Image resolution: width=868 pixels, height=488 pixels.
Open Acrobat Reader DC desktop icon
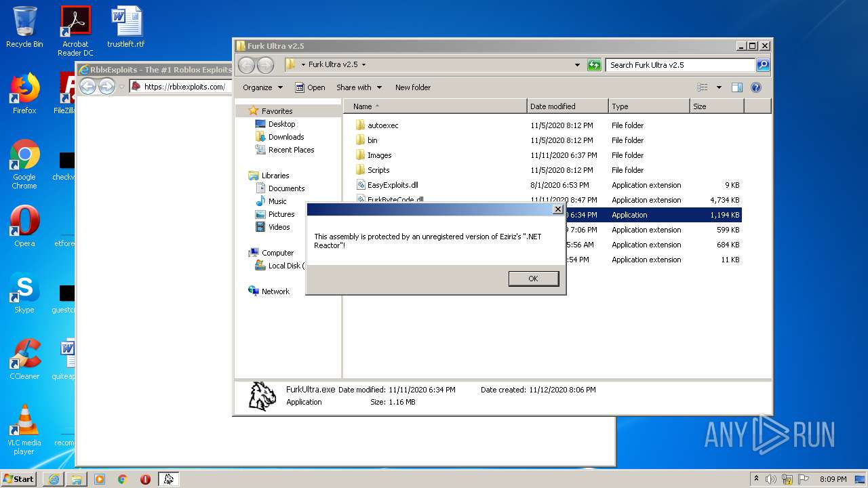click(75, 31)
